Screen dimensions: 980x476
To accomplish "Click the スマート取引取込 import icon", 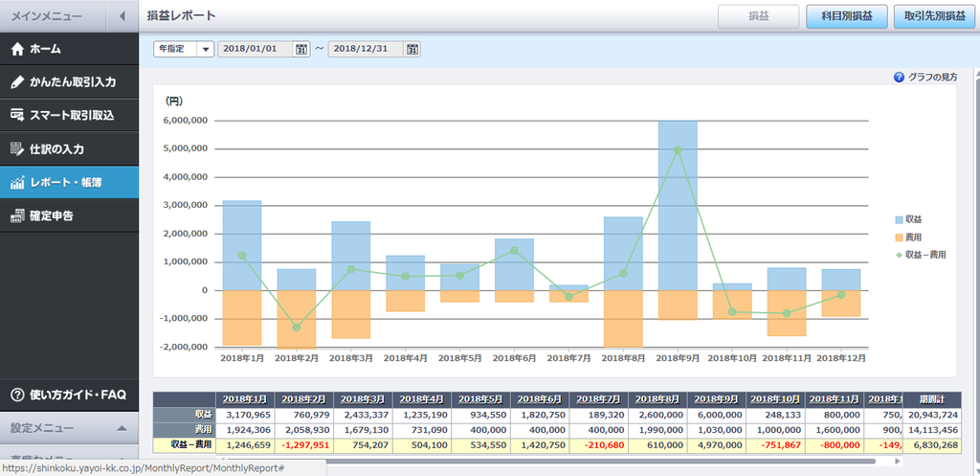I will tap(17, 115).
